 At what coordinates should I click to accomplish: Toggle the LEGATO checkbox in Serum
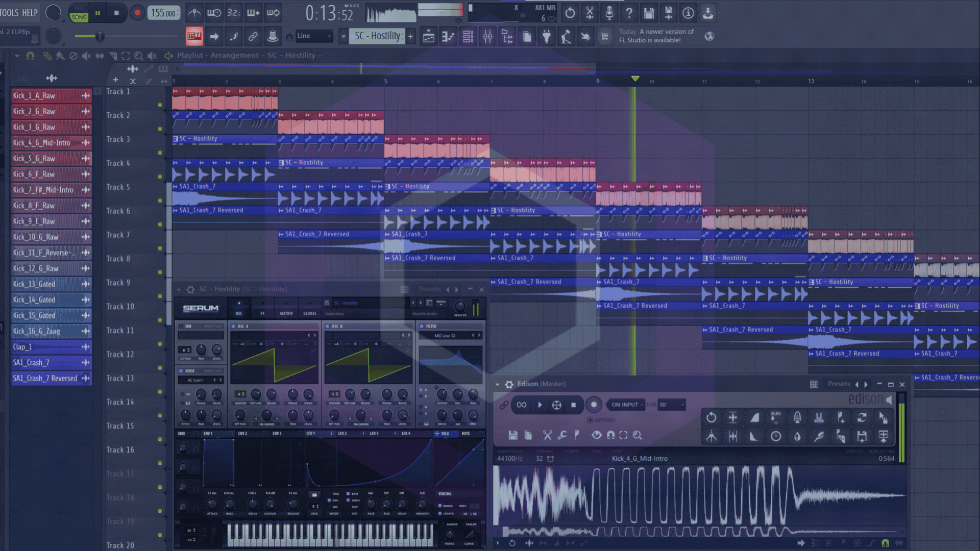pos(439,513)
